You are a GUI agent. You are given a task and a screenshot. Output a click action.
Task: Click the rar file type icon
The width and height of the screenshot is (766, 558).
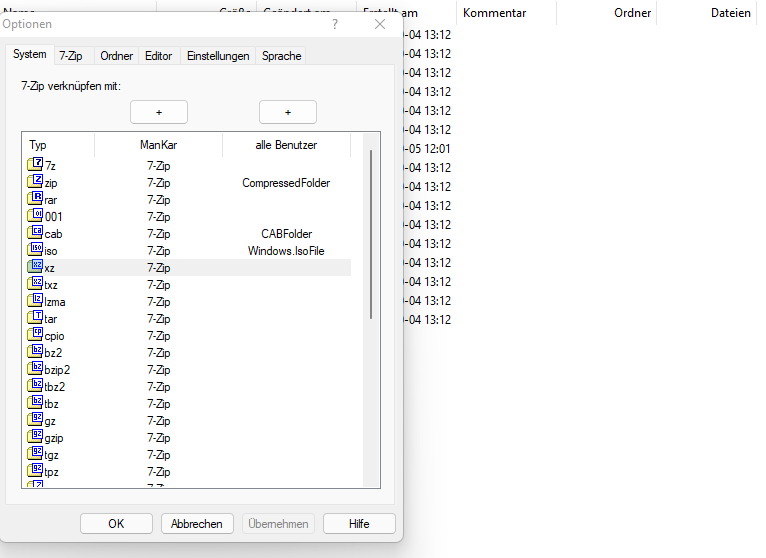35,199
